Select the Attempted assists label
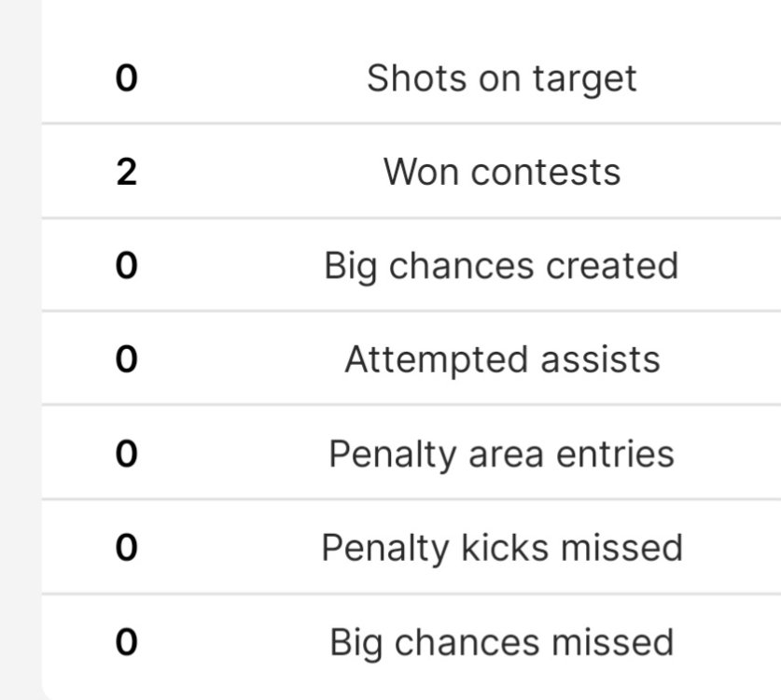Viewport: 781px width, 700px height. click(x=501, y=359)
